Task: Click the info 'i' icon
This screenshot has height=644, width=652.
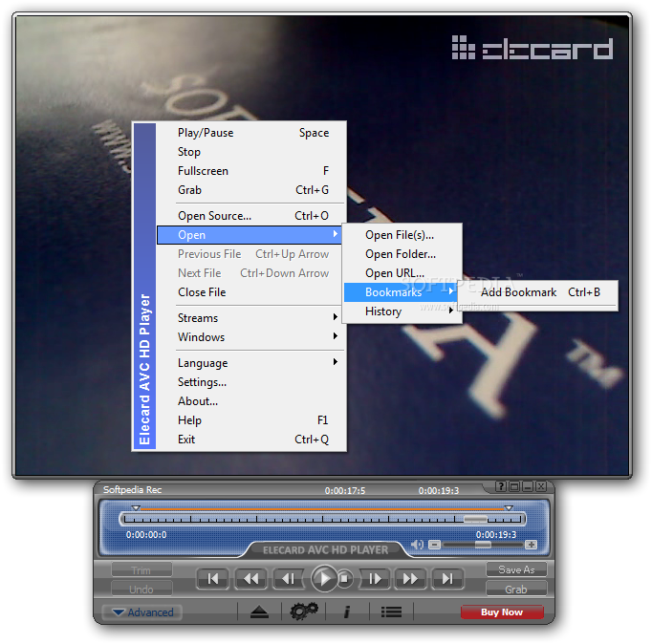Action: tap(347, 612)
